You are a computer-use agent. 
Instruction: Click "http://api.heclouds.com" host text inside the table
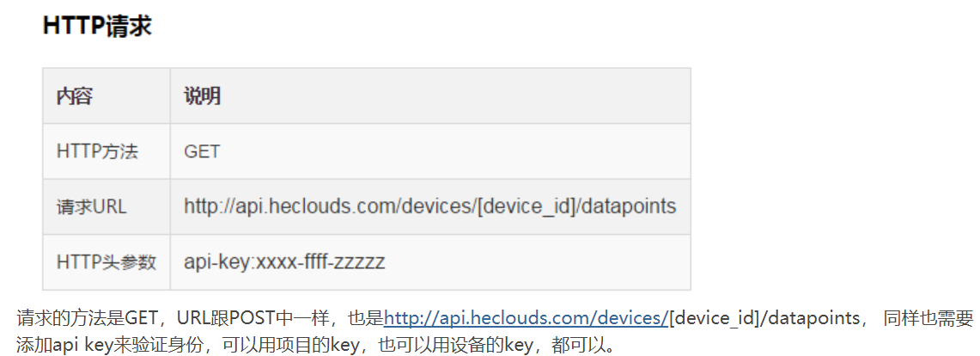point(280,207)
